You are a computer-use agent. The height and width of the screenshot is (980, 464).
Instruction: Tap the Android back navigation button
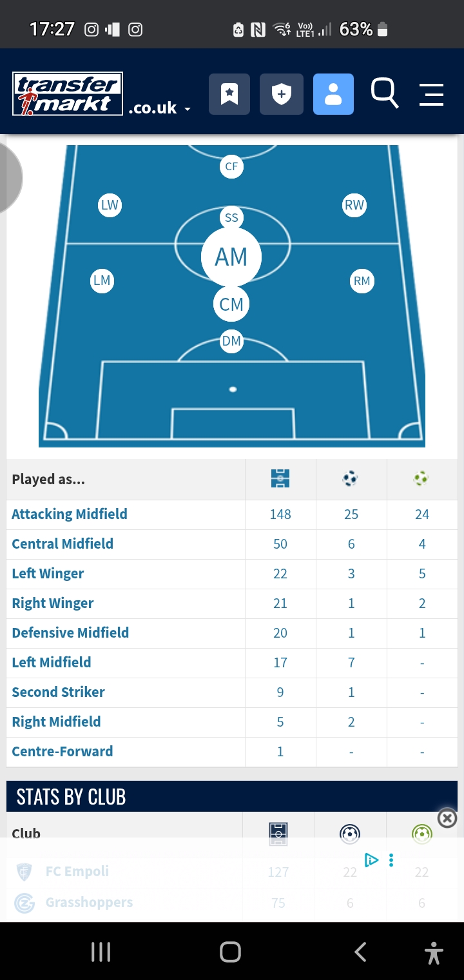click(360, 952)
